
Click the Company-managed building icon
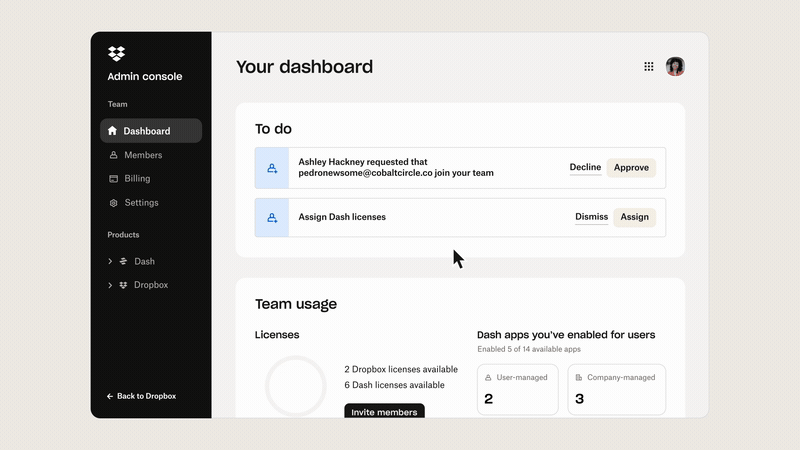click(579, 378)
